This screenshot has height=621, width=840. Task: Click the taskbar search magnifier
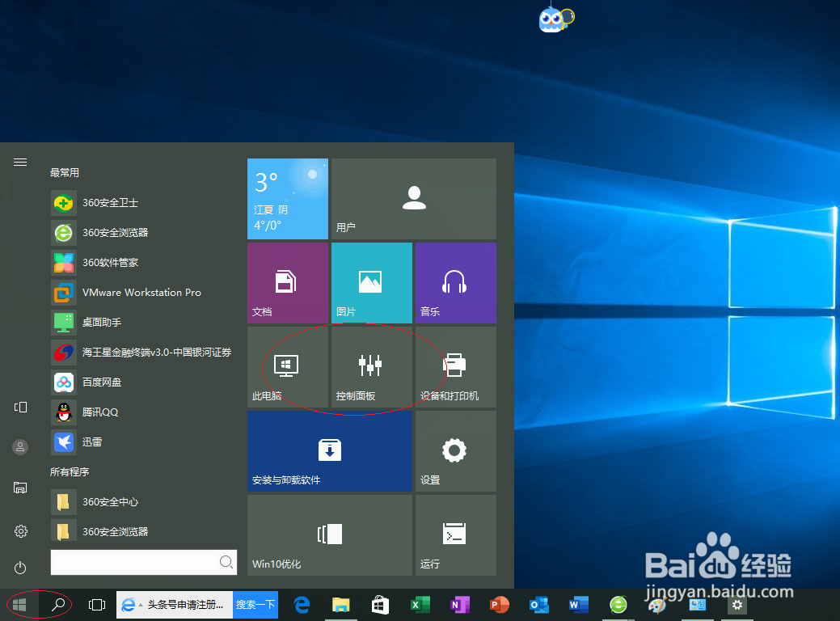(x=58, y=605)
